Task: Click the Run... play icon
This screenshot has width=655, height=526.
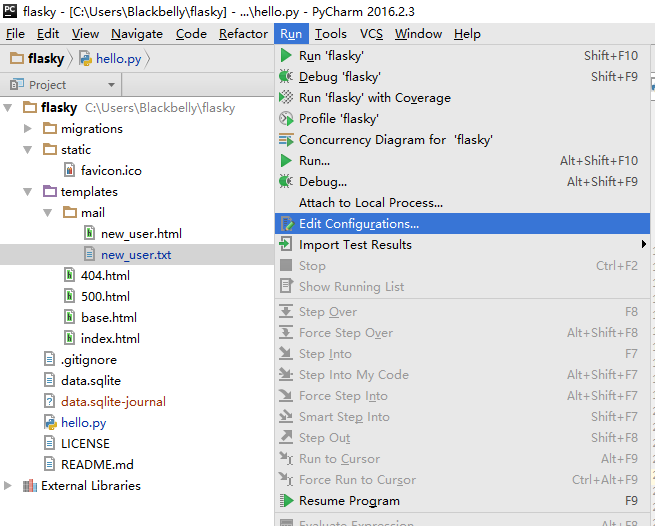Action: pos(286,160)
